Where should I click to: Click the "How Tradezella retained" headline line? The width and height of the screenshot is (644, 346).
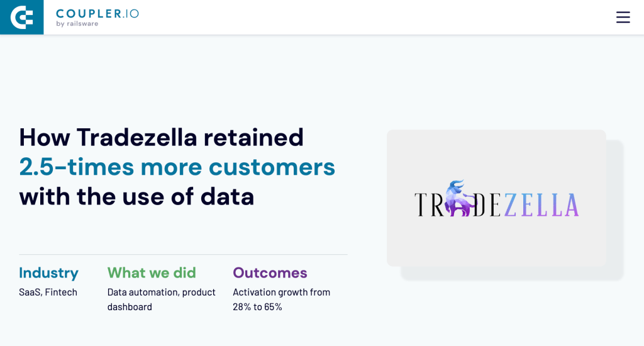[162, 137]
